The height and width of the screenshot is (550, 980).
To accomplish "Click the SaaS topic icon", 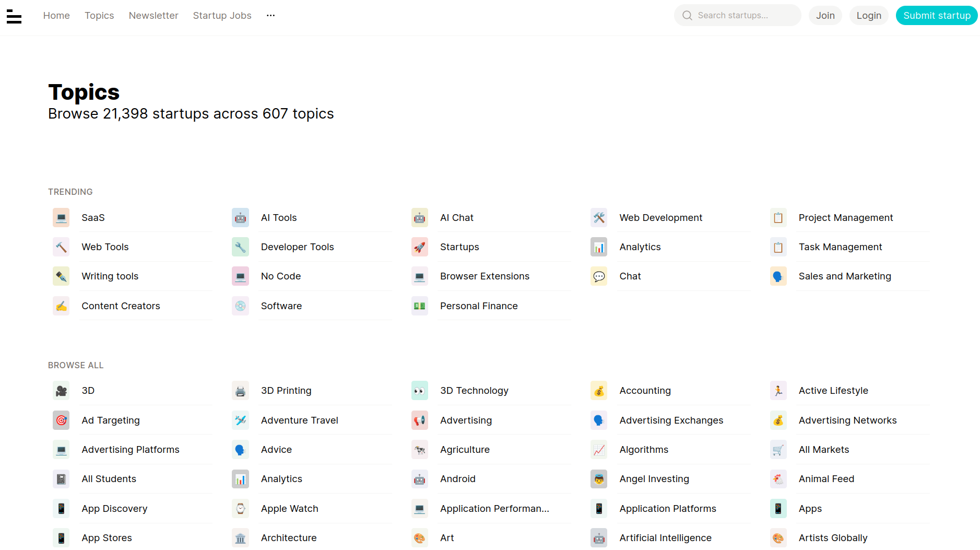I will (x=61, y=217).
